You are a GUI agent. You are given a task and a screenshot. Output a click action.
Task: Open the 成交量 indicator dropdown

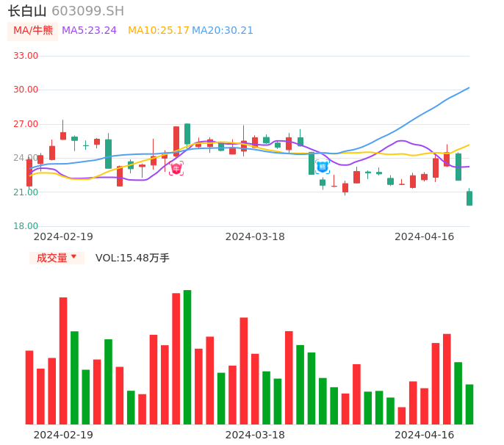pyautogui.click(x=57, y=258)
